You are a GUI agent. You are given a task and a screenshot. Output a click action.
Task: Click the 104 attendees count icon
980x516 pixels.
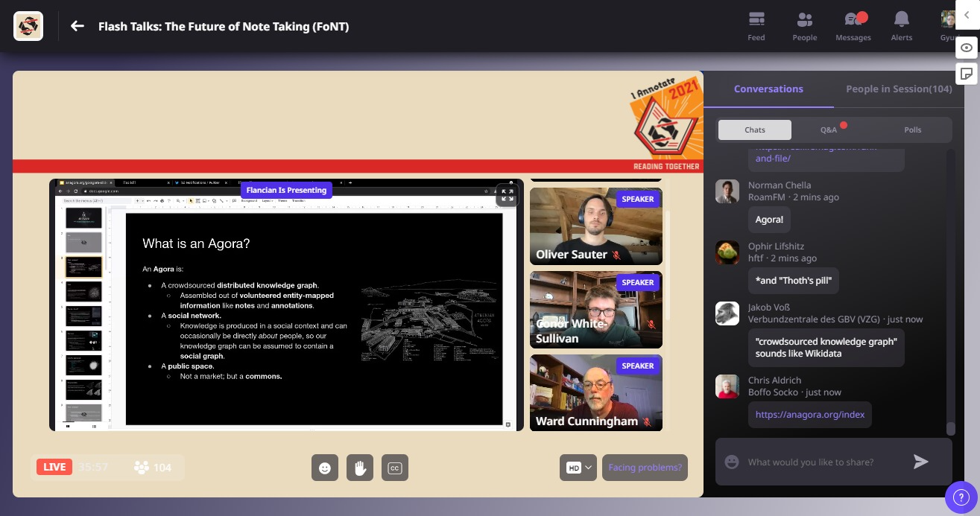[142, 468]
